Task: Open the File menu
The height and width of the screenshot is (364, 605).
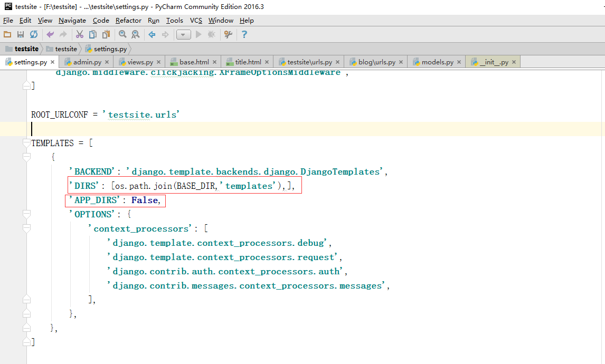Action: pos(8,21)
